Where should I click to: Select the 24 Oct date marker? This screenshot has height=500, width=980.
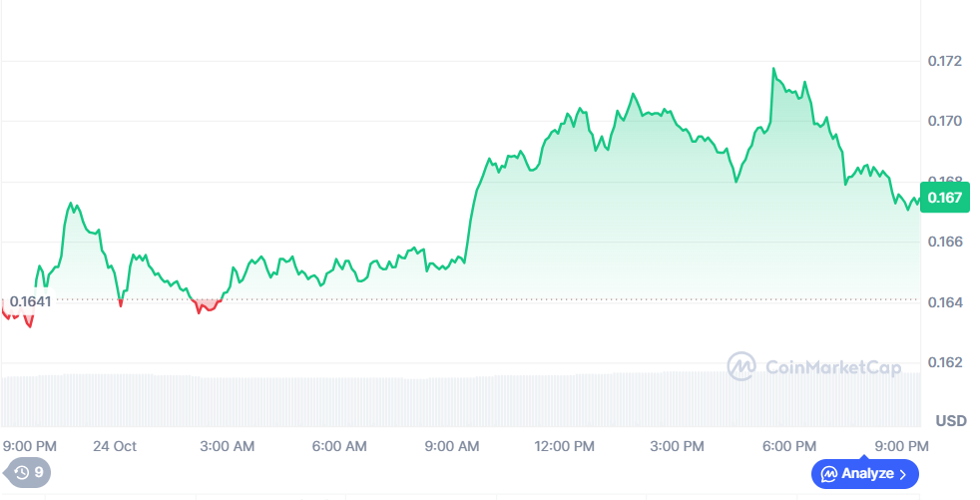tap(117, 445)
